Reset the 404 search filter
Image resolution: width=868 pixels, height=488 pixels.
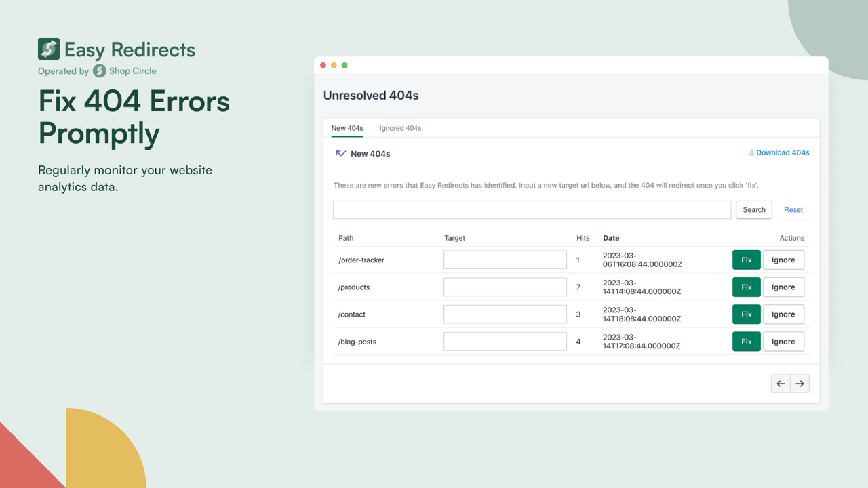793,209
